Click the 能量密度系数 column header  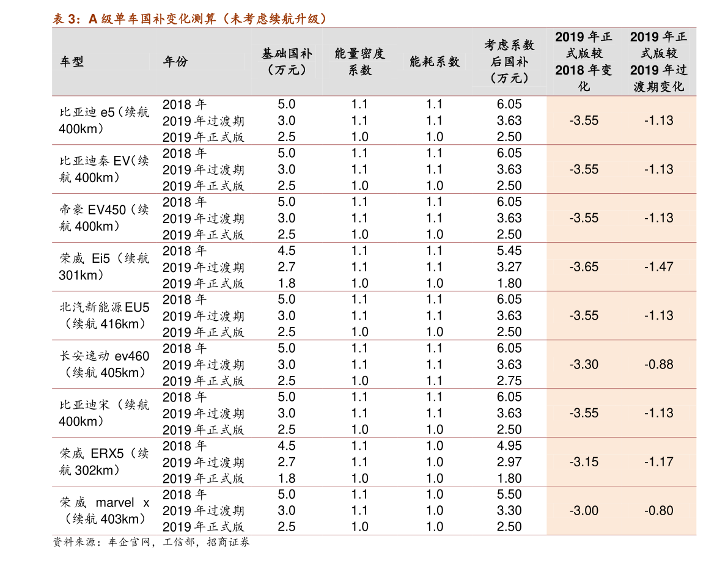360,62
